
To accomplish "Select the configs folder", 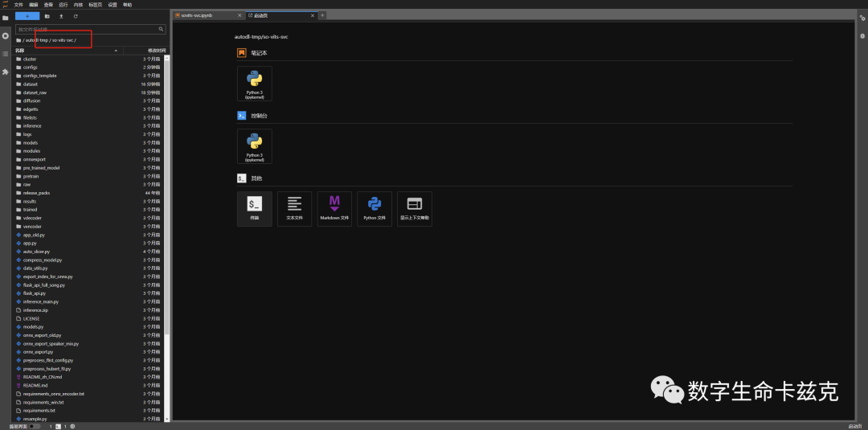I will tap(88, 67).
